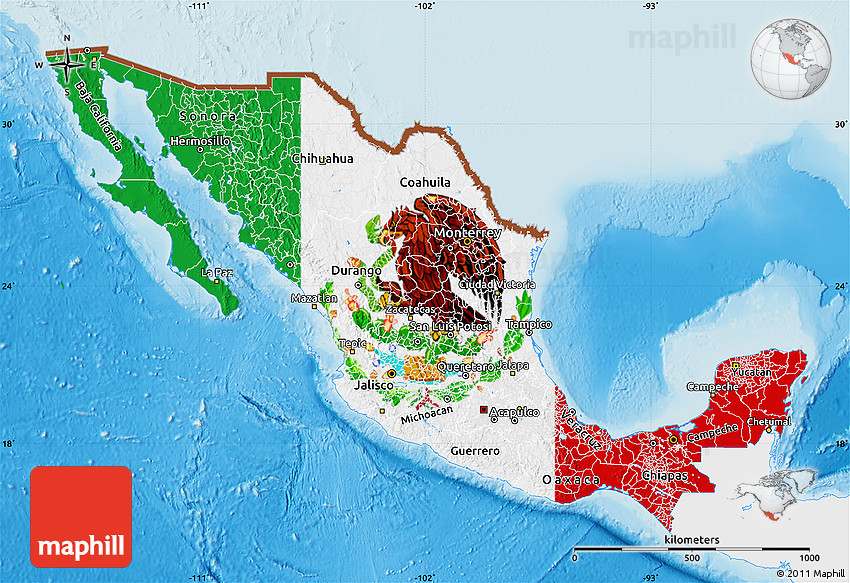850x583 pixels.
Task: Click the Chetumal city marker
Action: click(769, 430)
